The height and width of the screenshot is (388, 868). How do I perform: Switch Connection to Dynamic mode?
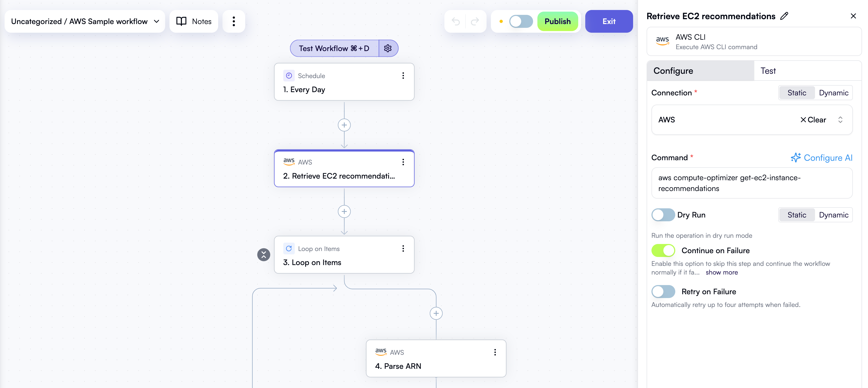click(x=834, y=93)
